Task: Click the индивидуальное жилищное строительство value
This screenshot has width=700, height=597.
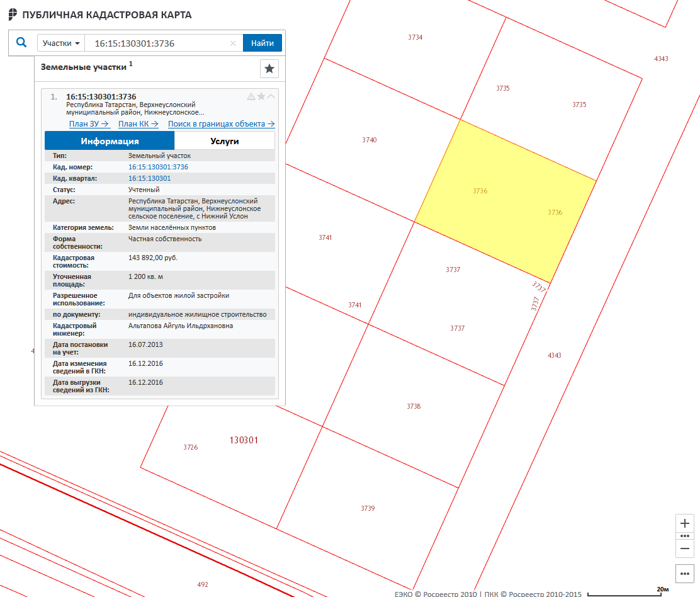Action: 197,314
